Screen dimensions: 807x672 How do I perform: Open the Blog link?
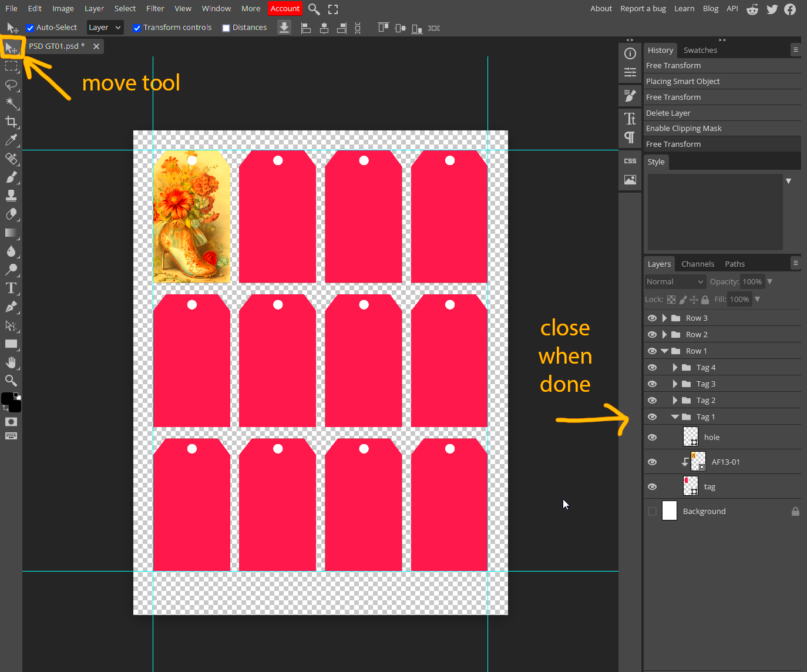[x=711, y=9]
